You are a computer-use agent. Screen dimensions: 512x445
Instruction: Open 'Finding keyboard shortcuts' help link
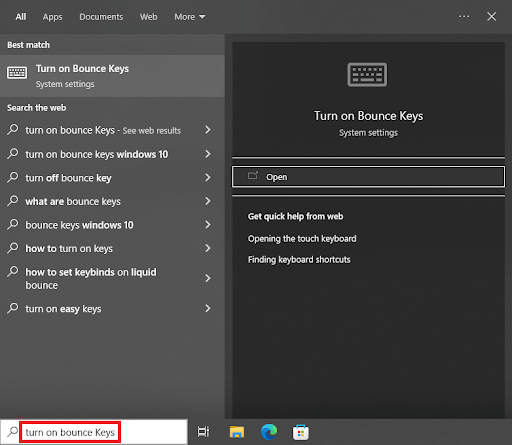pyautogui.click(x=299, y=260)
